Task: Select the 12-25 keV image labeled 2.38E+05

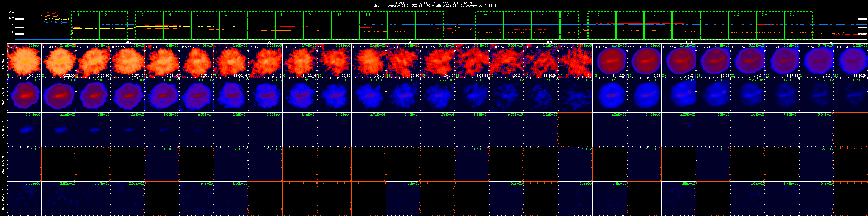Action: [x=610, y=129]
